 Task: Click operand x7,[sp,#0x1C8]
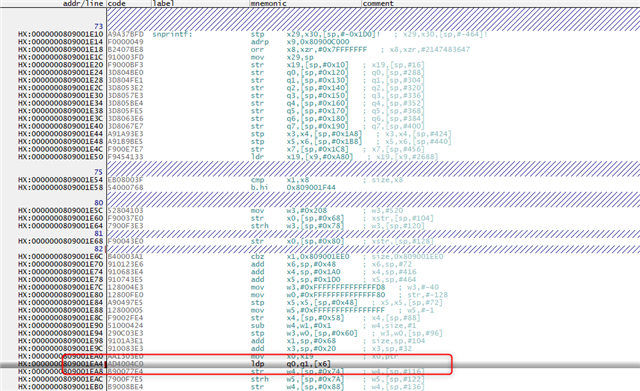coord(318,149)
